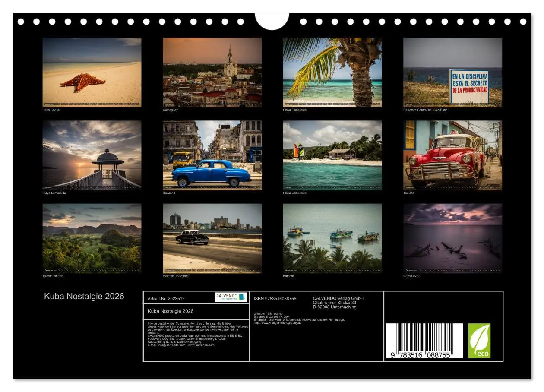Image resolution: width=544 pixels, height=392 pixels.
Task: Click the ISBN 9783516088755 number
Action: (x=275, y=298)
